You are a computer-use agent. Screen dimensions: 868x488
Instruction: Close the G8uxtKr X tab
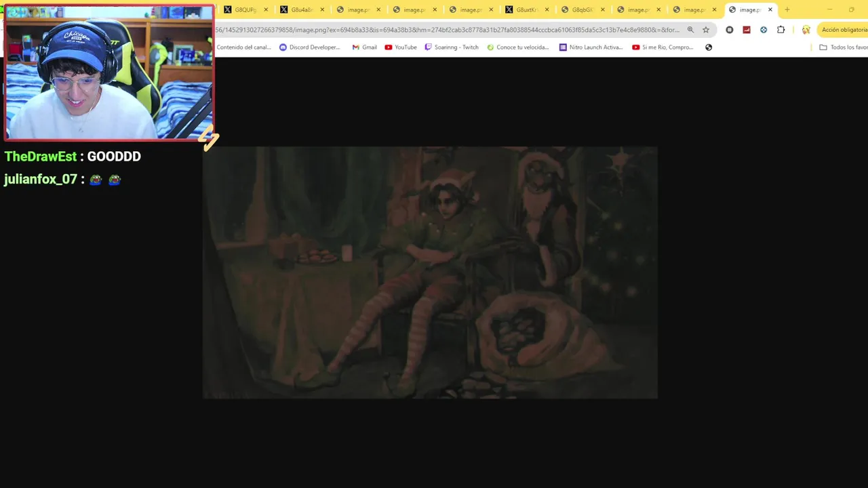(x=547, y=9)
